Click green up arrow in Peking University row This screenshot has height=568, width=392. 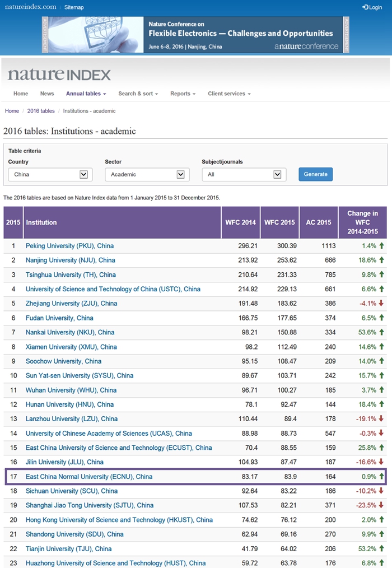click(x=381, y=246)
